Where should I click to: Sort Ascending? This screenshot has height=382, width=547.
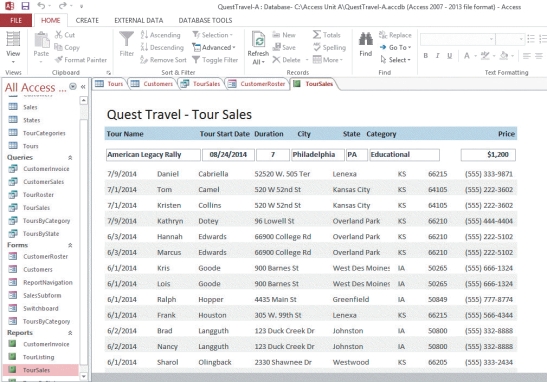tap(160, 35)
